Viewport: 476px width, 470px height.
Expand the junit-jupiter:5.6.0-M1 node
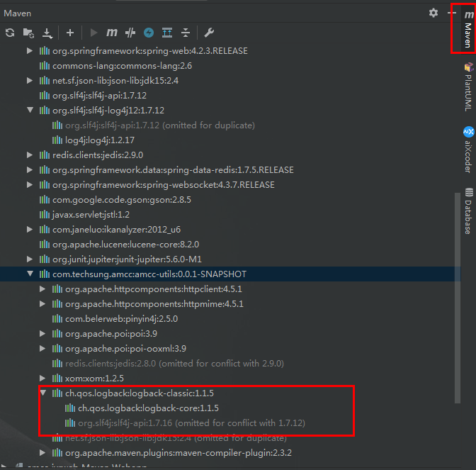coord(30,259)
